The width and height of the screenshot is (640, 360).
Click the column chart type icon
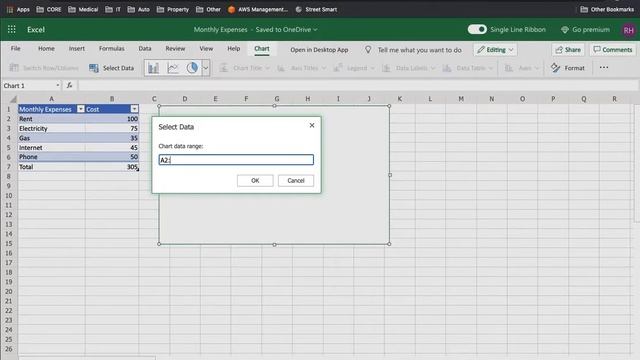tap(153, 68)
